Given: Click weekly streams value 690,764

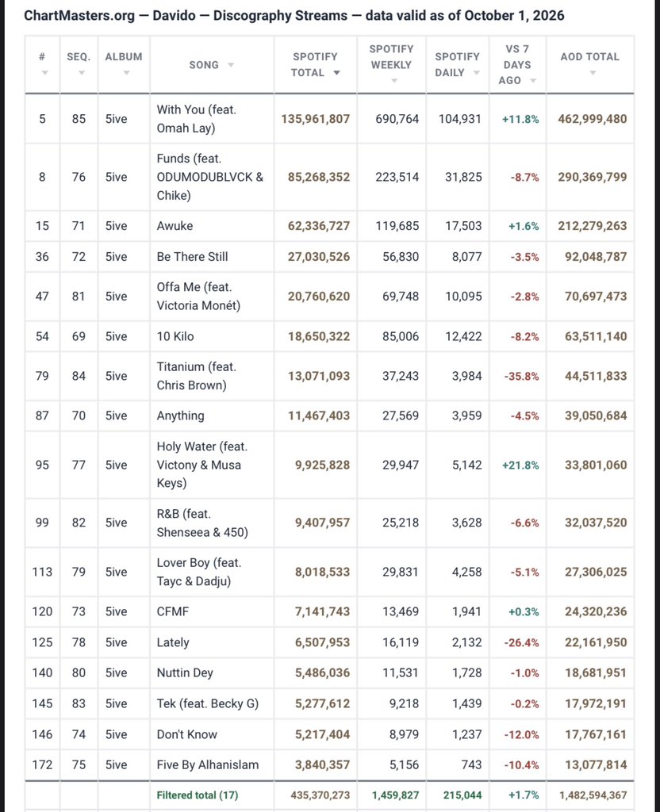Looking at the screenshot, I should click(397, 119).
